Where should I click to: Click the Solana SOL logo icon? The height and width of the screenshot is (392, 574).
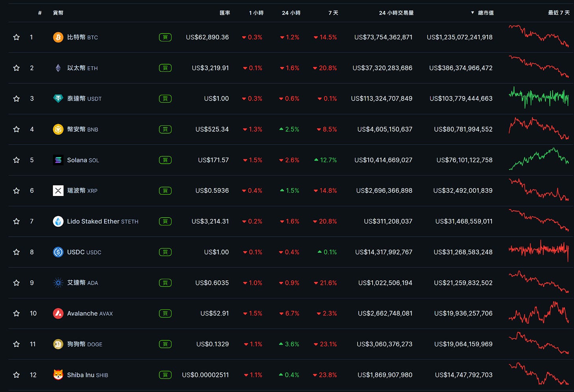pyautogui.click(x=58, y=160)
